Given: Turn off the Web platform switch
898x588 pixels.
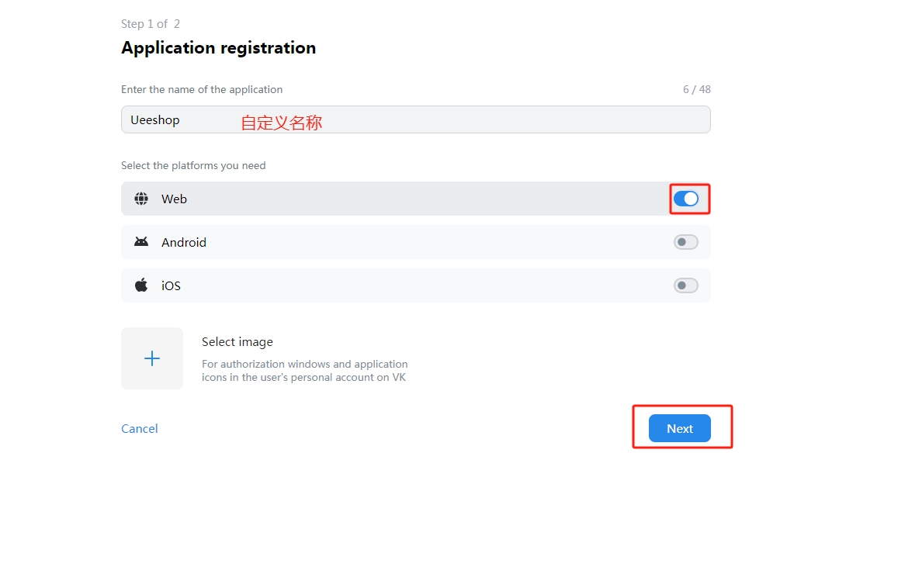Looking at the screenshot, I should click(x=685, y=199).
